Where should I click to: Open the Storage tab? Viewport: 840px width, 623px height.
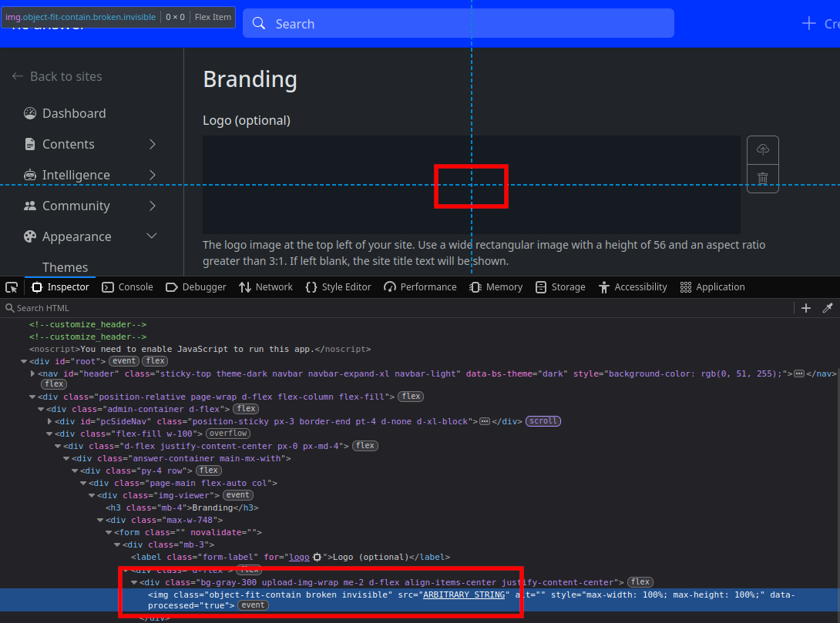(x=560, y=287)
